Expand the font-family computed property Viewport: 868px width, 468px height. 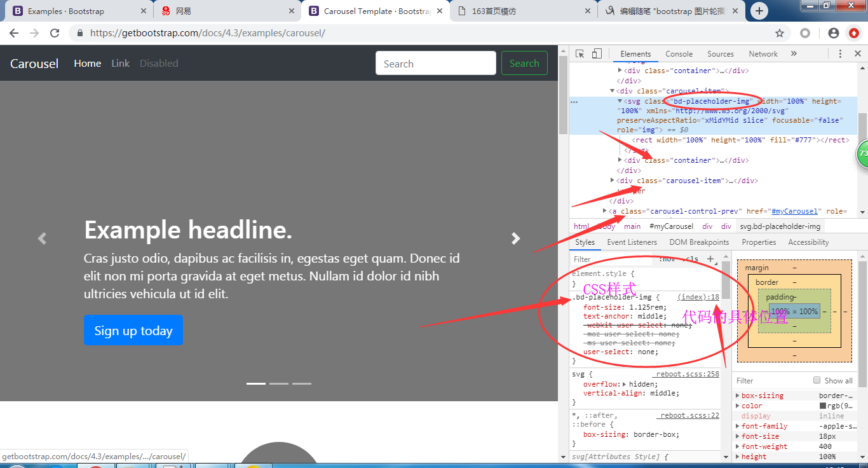[738, 426]
